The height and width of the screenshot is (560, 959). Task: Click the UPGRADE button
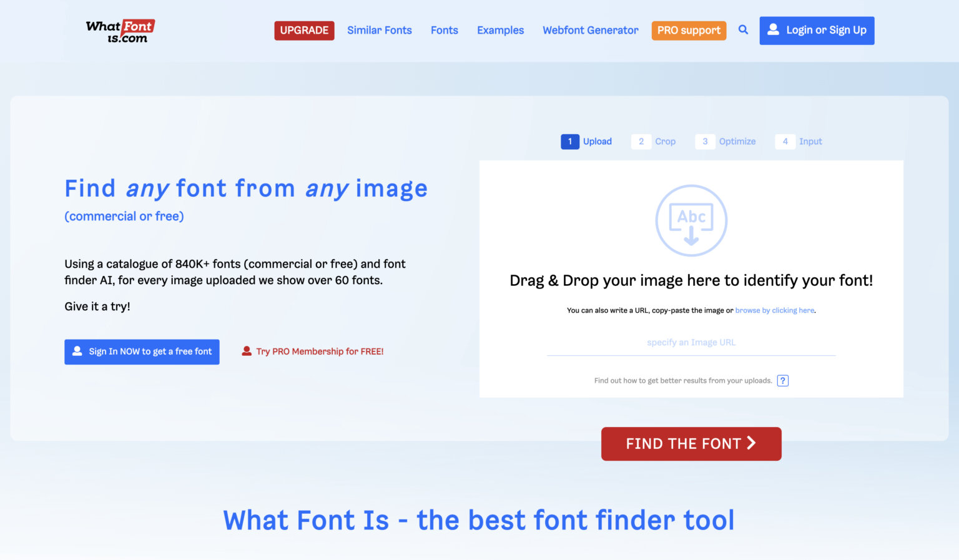[x=304, y=30]
